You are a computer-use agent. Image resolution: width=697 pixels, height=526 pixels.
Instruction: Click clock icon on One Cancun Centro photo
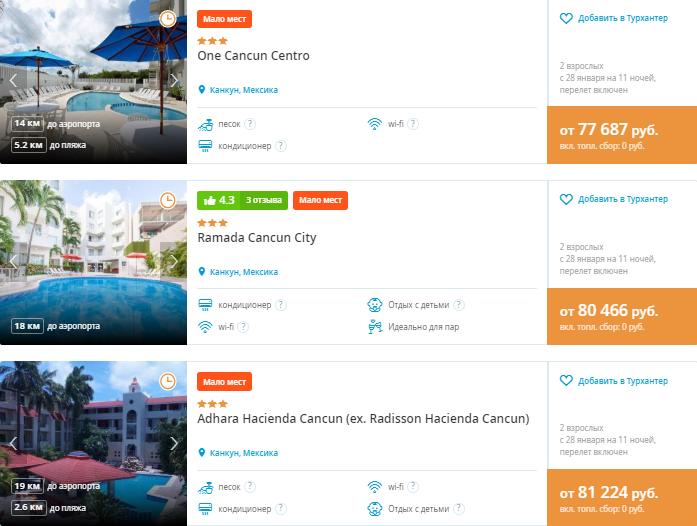point(168,19)
